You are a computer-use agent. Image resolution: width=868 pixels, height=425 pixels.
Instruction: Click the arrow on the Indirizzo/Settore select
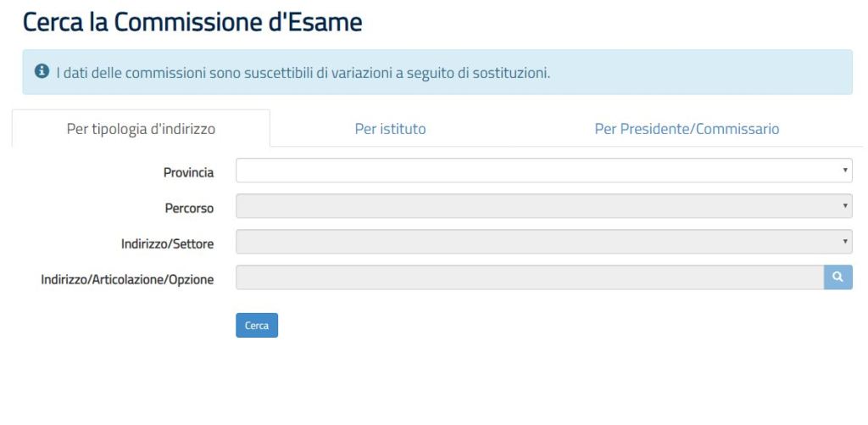click(845, 242)
